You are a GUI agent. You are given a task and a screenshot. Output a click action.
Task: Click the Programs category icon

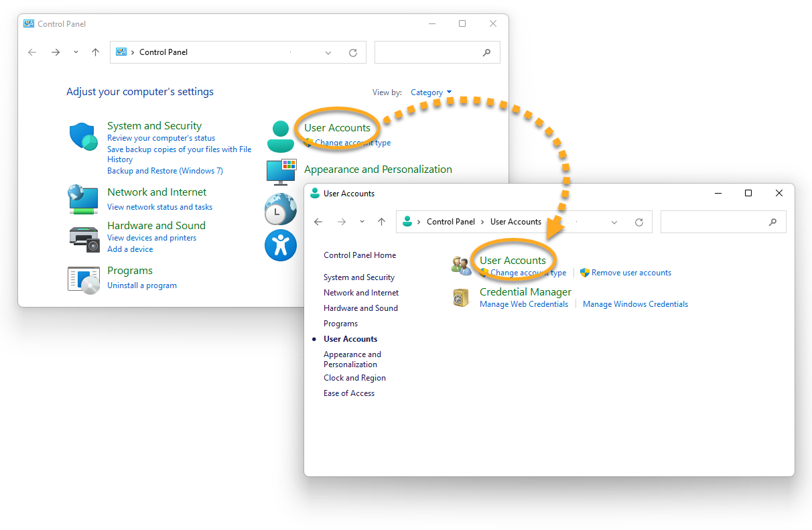coord(84,279)
